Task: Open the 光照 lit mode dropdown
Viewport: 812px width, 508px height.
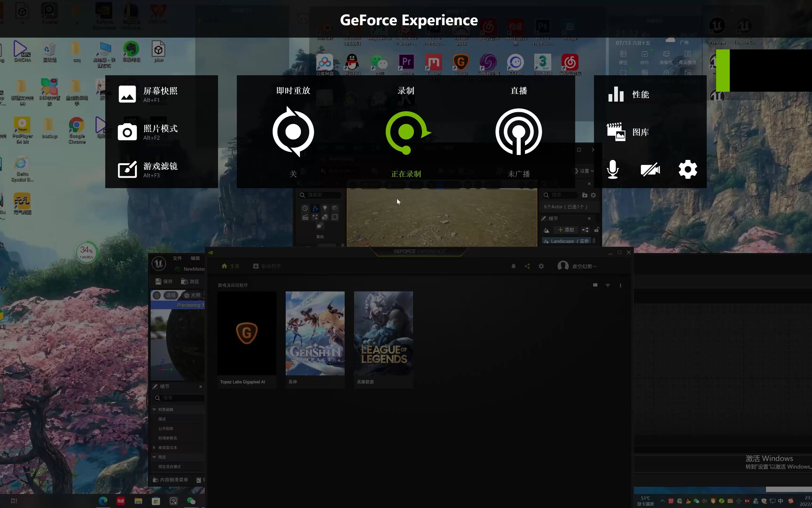Action: click(193, 295)
